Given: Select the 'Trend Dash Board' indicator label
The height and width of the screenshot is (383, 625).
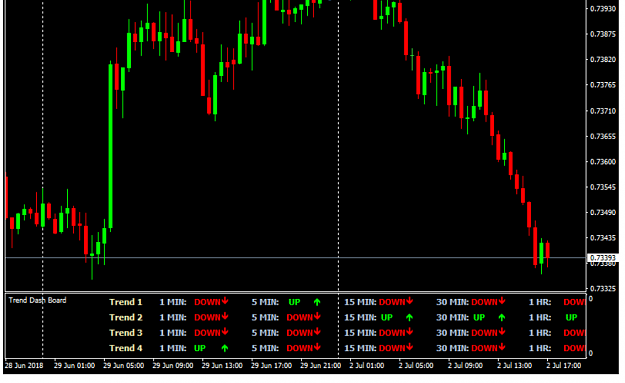Looking at the screenshot, I should coord(37,300).
